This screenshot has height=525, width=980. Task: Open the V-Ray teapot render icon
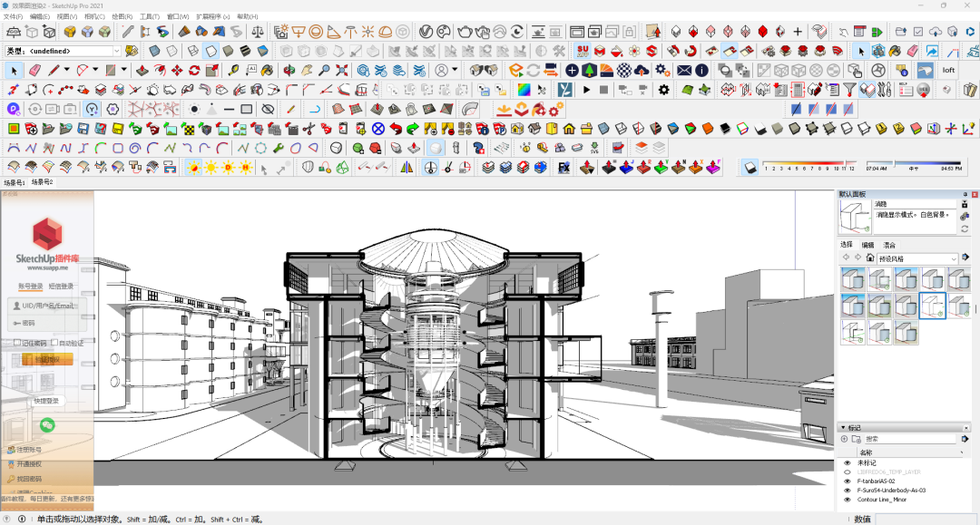[x=465, y=31]
